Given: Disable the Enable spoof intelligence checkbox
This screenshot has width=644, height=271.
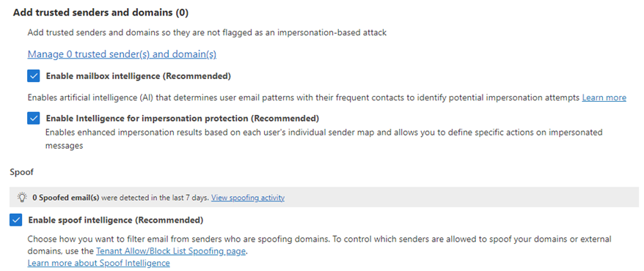Looking at the screenshot, I should click(x=15, y=220).
